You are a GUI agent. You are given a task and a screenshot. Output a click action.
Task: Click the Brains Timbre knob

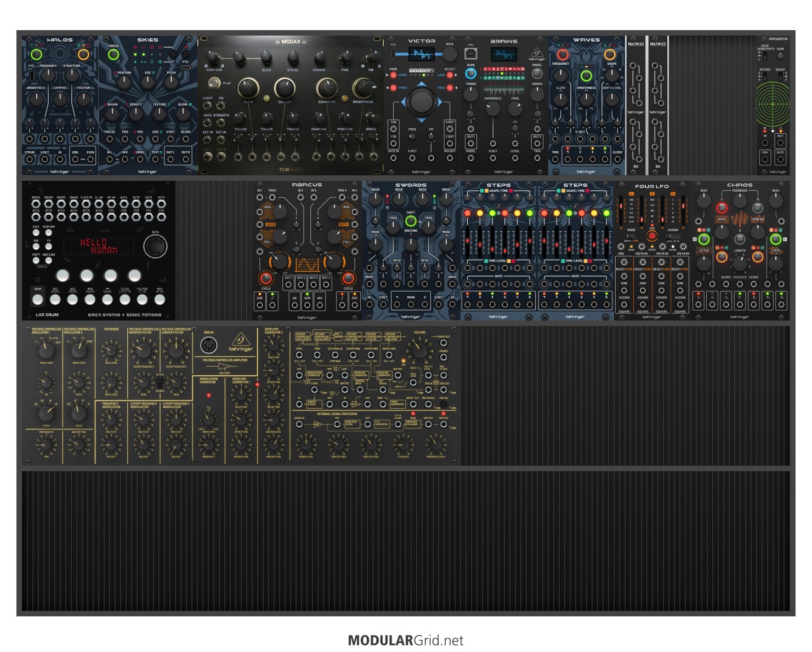470,94
